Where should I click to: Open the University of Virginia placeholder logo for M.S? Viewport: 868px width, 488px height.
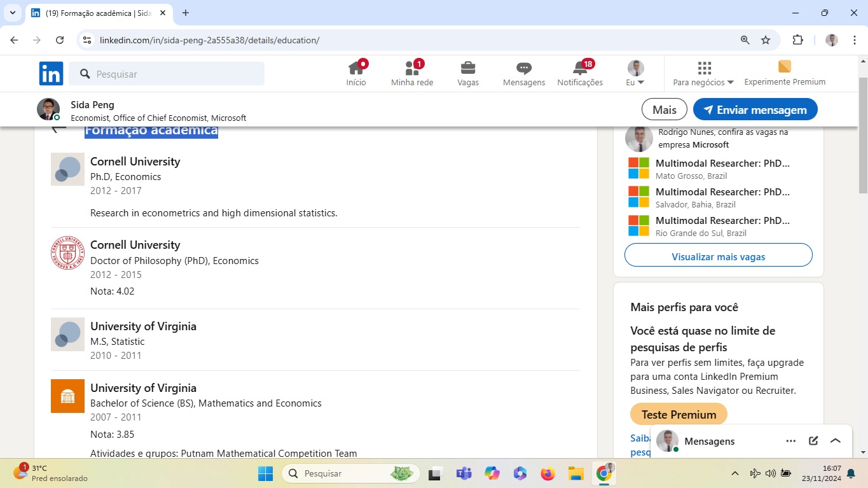tap(67, 334)
